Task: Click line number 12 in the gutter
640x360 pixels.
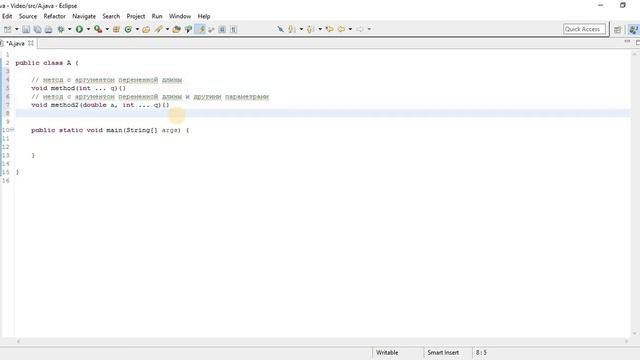Action: coord(6,147)
